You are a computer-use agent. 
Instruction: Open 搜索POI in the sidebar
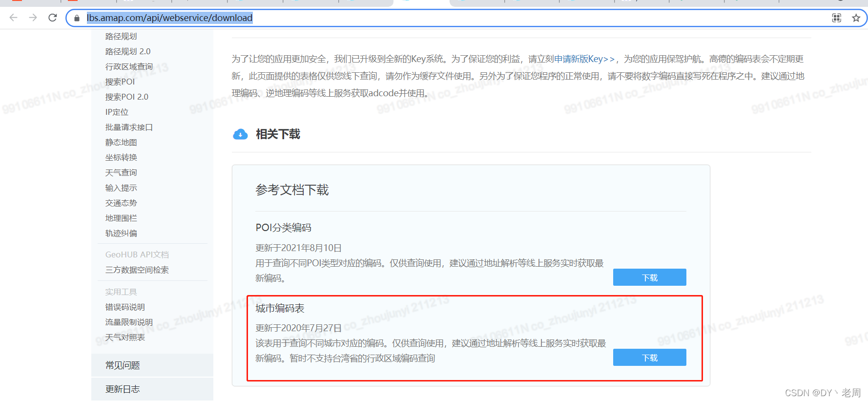point(120,82)
